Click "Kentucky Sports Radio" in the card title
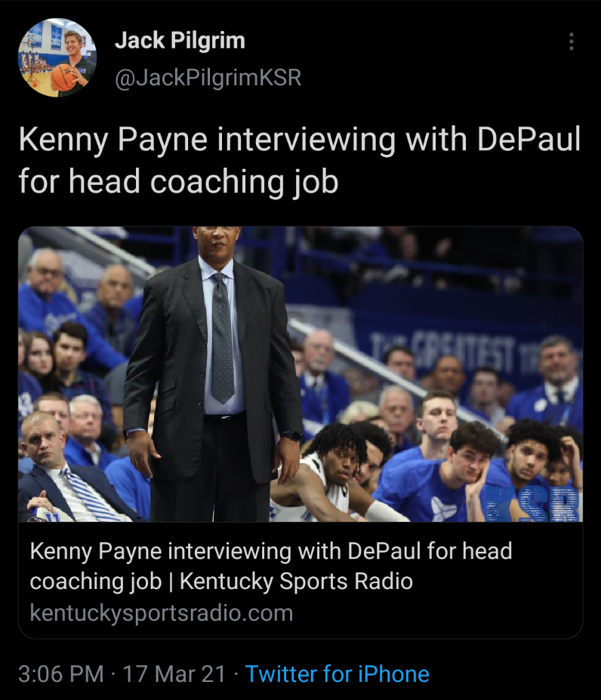 [x=296, y=581]
